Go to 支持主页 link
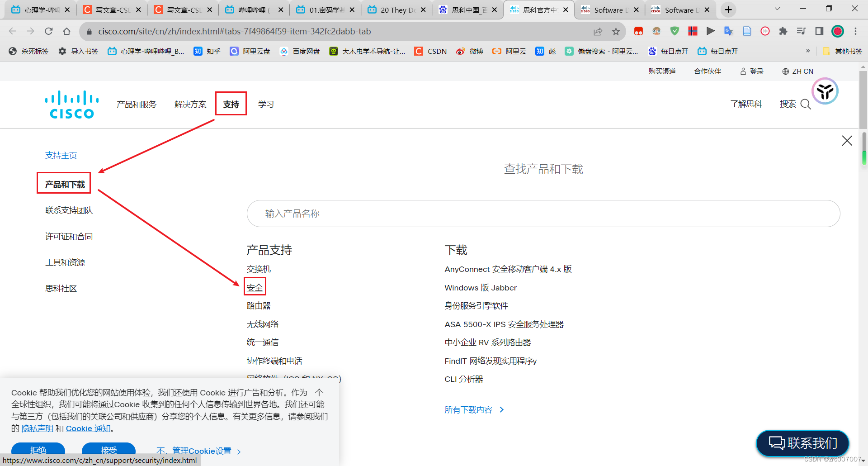 click(61, 156)
